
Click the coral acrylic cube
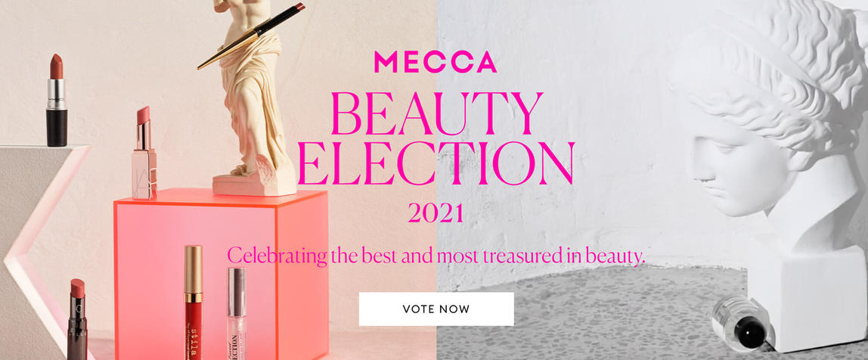(x=221, y=274)
